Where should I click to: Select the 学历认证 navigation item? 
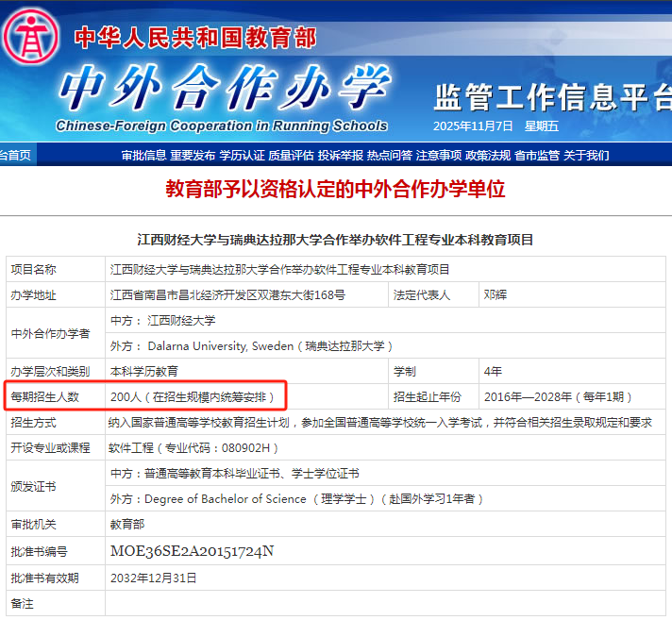[242, 155]
